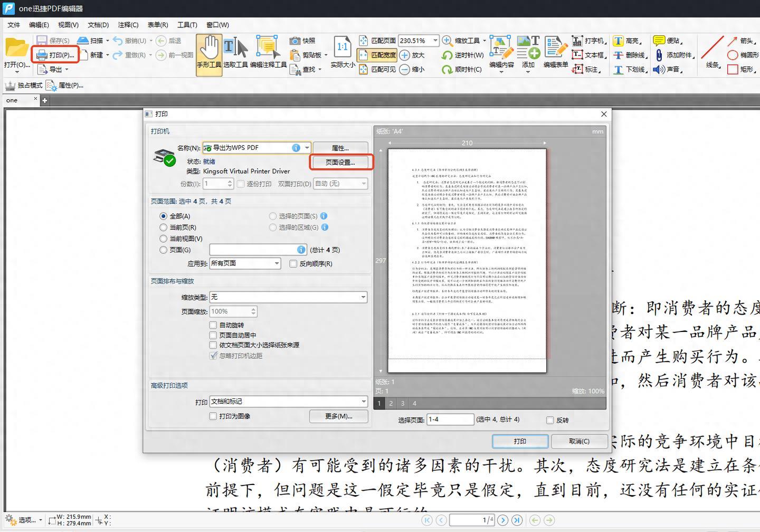Select the 高亮 highlight text tool

tap(618, 41)
